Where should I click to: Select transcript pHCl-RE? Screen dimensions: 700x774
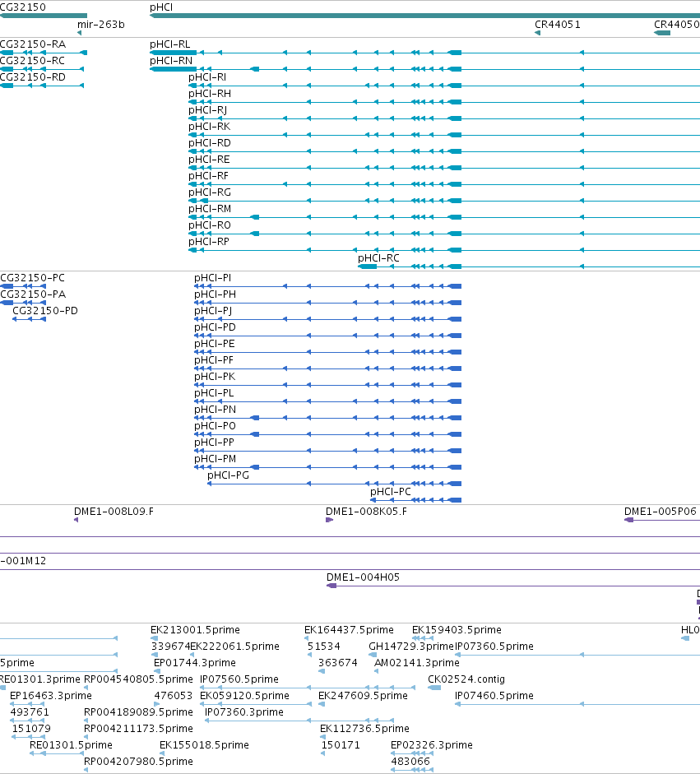pyautogui.click(x=209, y=159)
